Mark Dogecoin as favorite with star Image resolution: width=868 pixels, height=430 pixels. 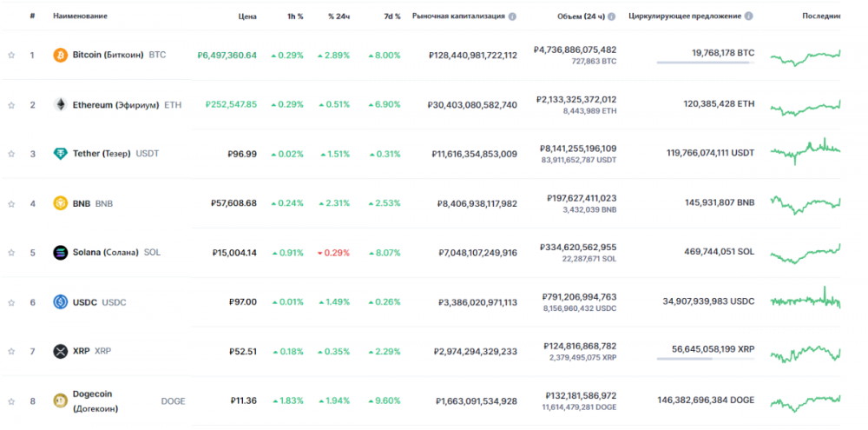tap(11, 400)
